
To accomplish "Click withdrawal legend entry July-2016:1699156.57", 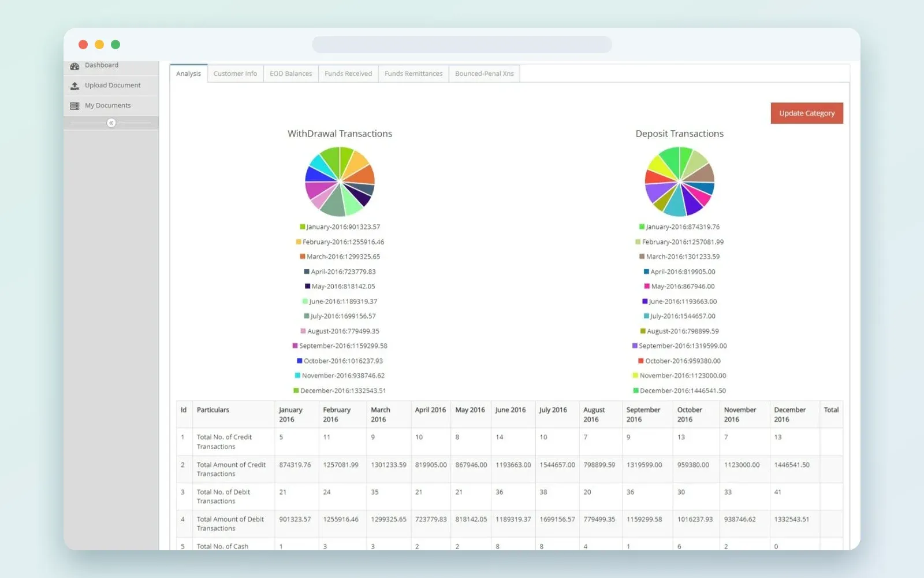I will pyautogui.click(x=340, y=316).
